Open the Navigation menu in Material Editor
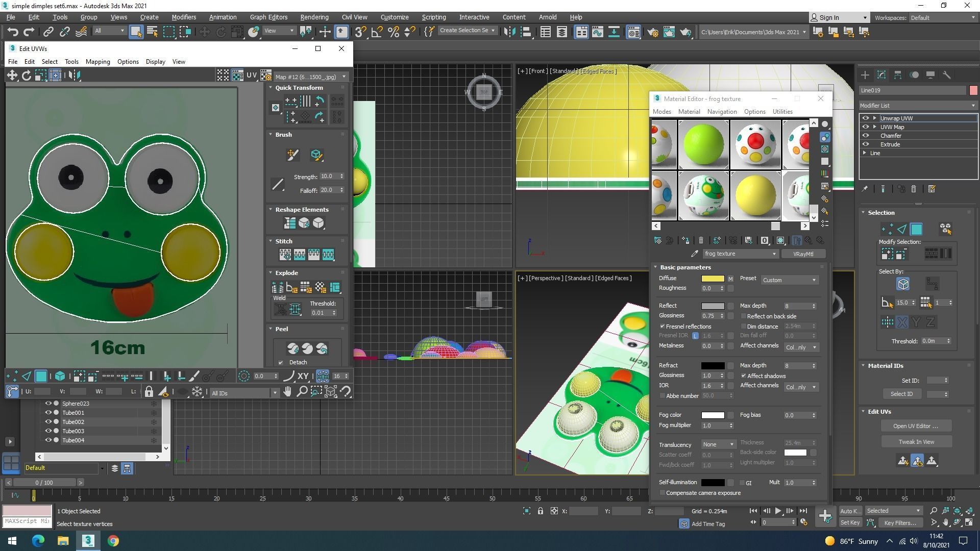 (722, 112)
